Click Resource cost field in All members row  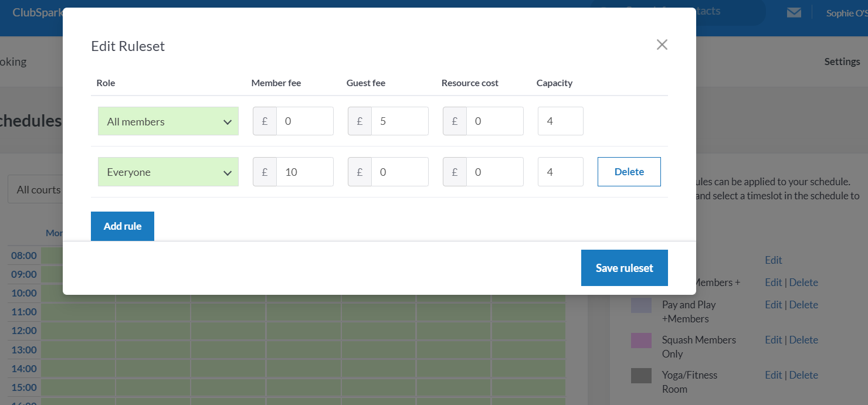coord(494,121)
